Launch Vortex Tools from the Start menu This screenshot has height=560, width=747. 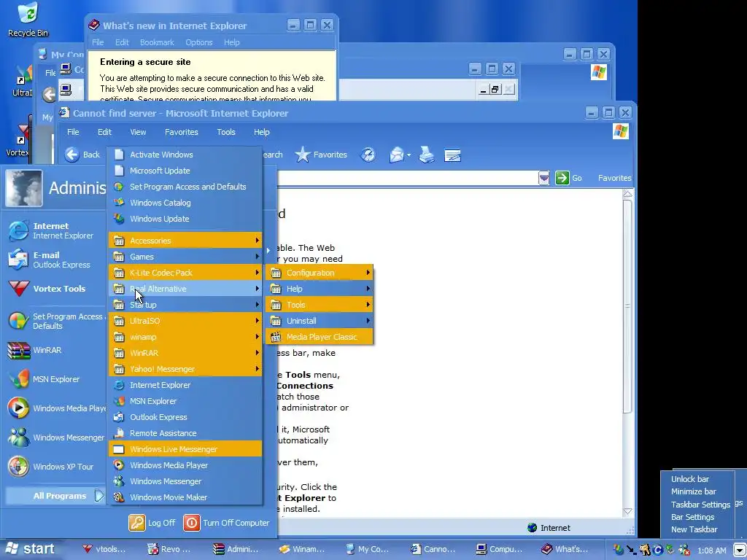55,289
